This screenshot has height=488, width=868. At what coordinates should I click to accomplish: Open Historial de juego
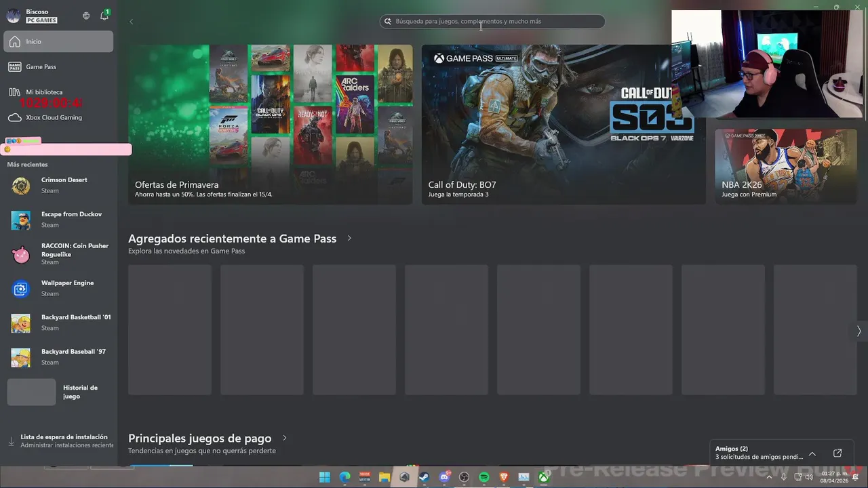point(58,392)
